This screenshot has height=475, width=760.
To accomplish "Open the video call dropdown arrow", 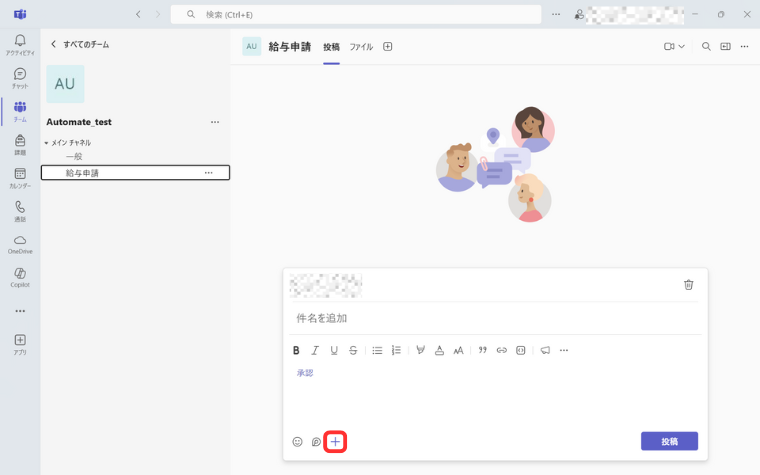I will tap(682, 47).
